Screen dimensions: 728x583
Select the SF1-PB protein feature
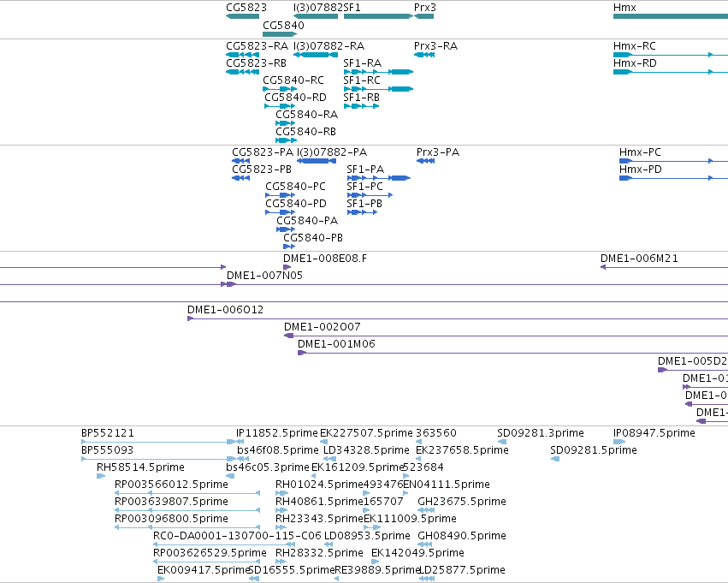362,212
